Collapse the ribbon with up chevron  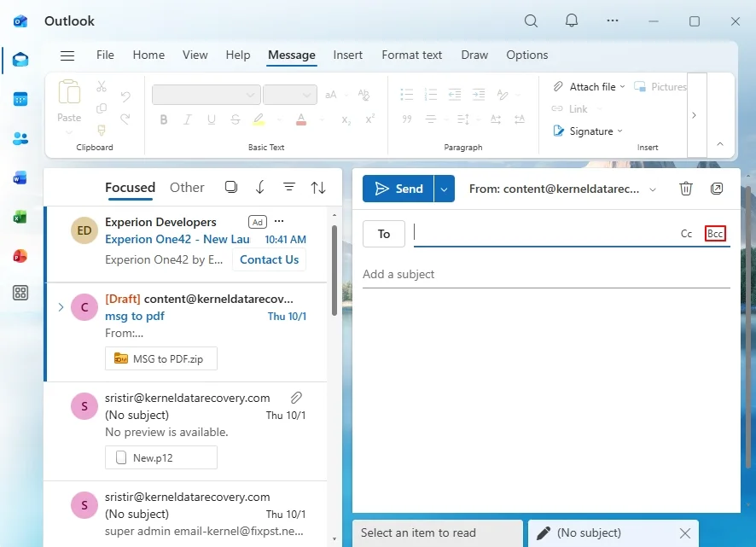[x=720, y=143]
